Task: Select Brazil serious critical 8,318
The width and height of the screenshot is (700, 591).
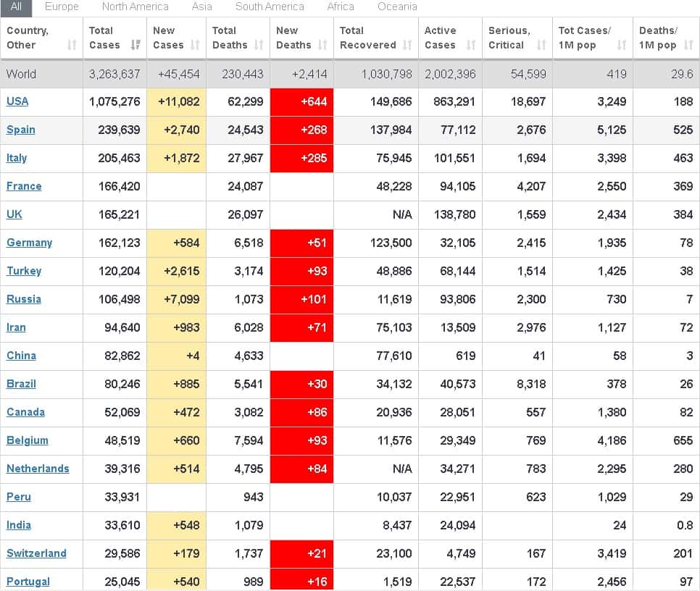Action: 531,384
